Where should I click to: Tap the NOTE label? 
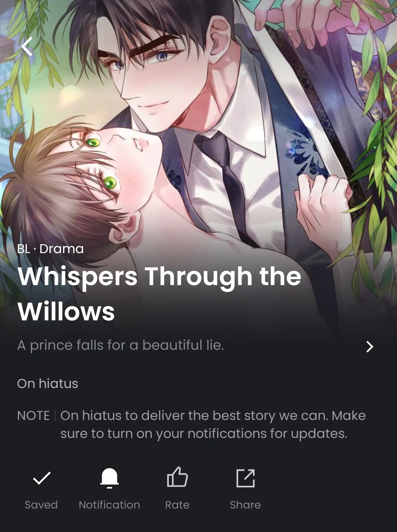33,416
